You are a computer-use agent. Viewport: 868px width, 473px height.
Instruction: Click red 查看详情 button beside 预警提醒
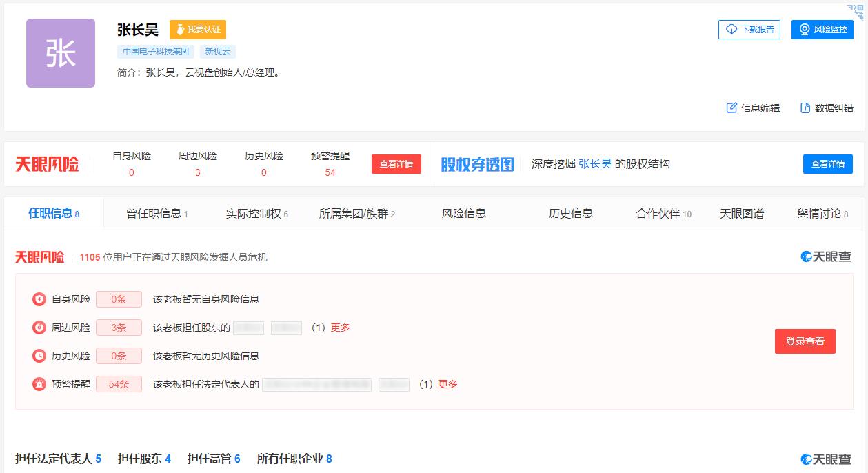(x=396, y=164)
